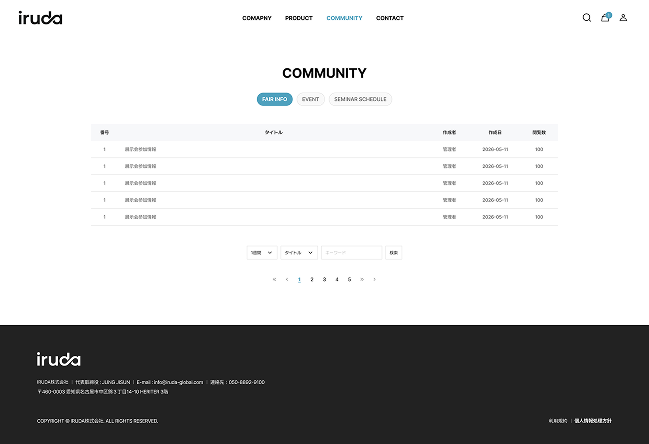
Task: Open the search magnifier icon in header
Action: [x=587, y=18]
